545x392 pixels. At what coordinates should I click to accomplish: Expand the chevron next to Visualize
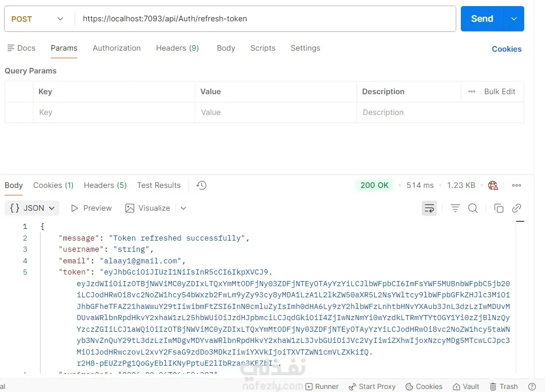(x=184, y=208)
